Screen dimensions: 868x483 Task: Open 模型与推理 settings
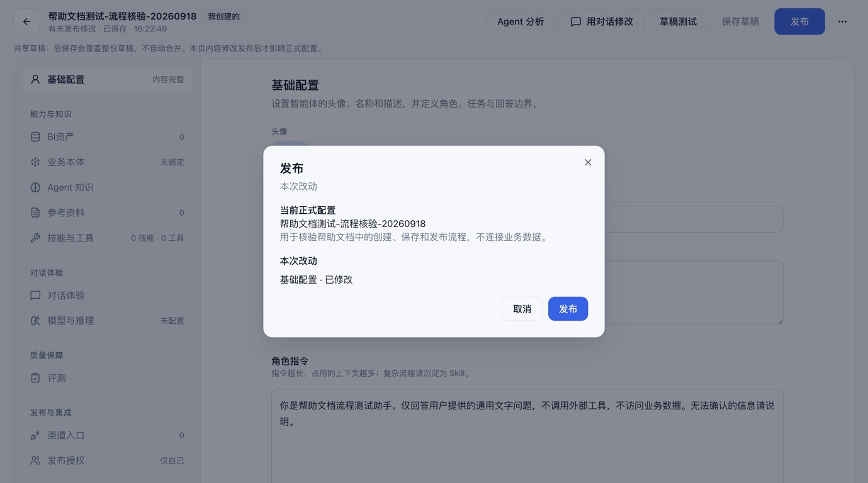(x=107, y=320)
